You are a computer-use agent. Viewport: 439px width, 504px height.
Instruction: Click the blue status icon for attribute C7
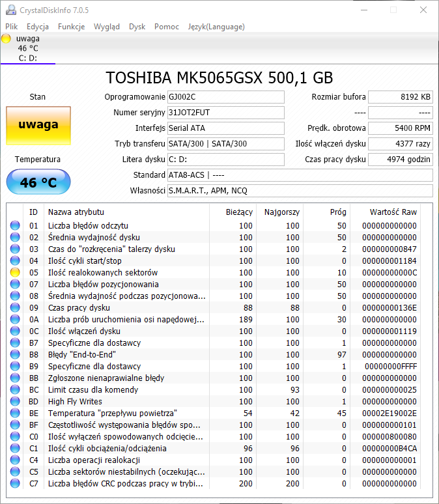[15, 483]
